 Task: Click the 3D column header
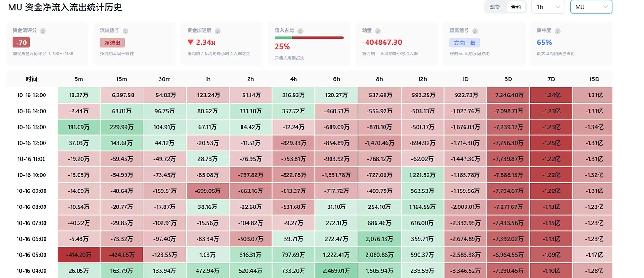click(x=509, y=79)
